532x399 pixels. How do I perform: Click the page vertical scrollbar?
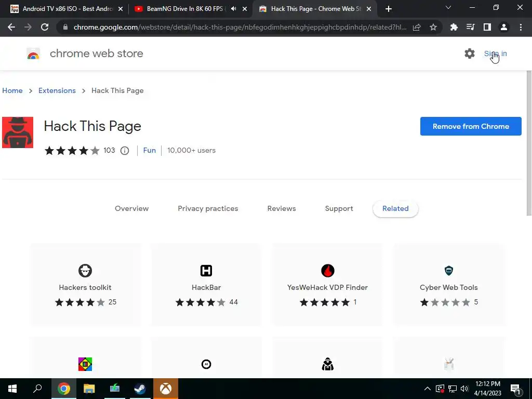tap(529, 142)
